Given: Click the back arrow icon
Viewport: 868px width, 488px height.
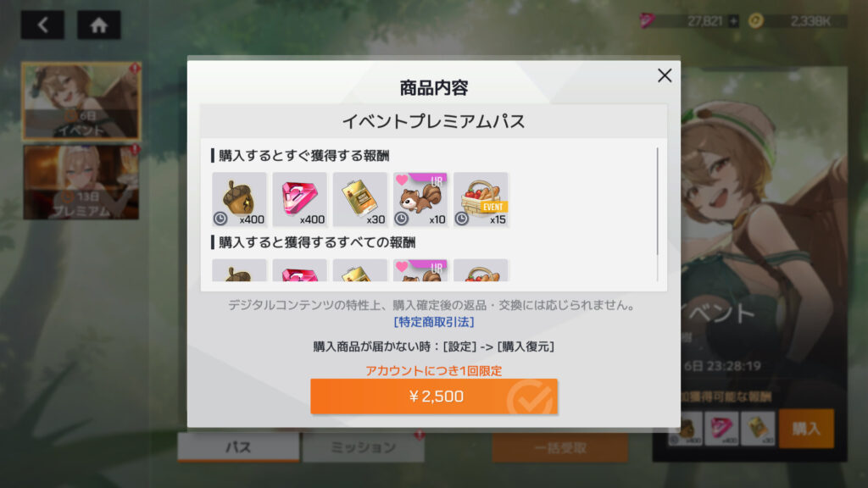Looking at the screenshot, I should 42,25.
